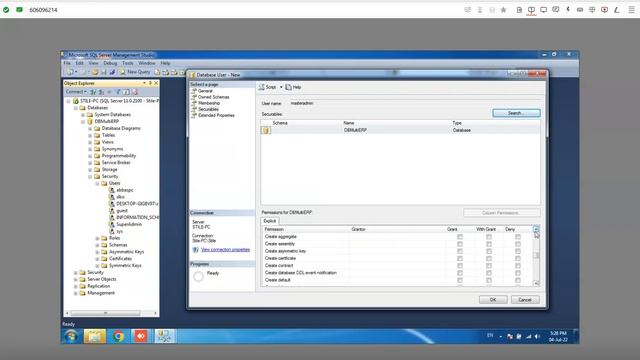Viewport: 640px width, 360px height.
Task: Open the Extended Properties page
Action: coord(216,116)
